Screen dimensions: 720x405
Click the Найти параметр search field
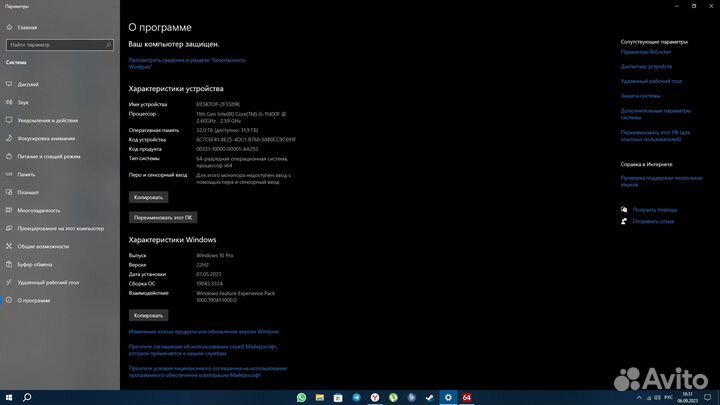coord(60,45)
